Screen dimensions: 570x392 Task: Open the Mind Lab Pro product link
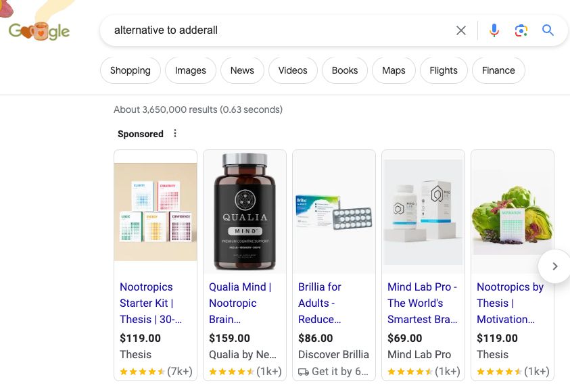coord(422,303)
